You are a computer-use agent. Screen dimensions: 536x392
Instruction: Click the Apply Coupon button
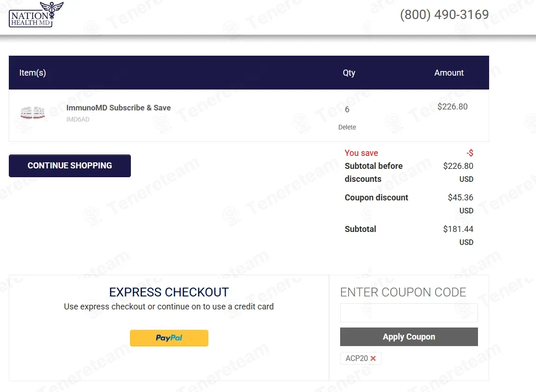[x=409, y=337]
